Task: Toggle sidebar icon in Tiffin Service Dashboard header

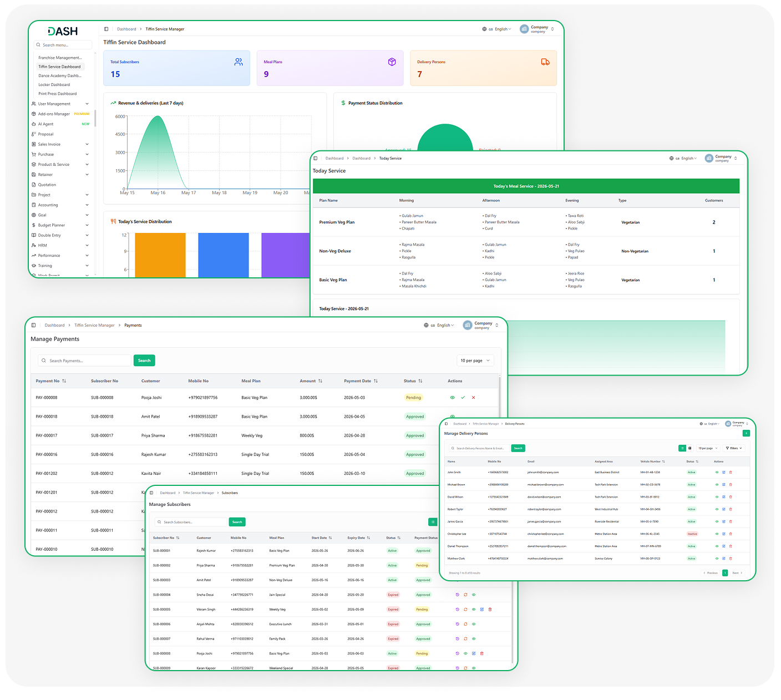Action: coord(106,29)
